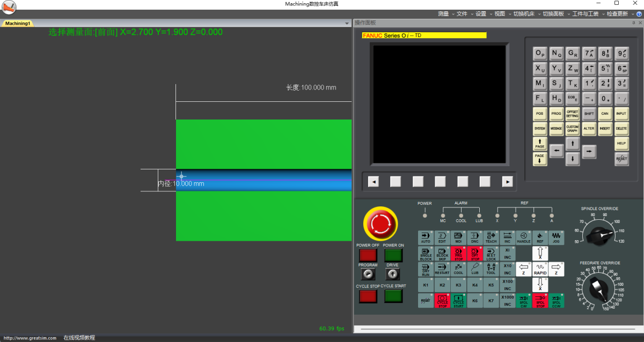
Task: Select the JOG mode key
Action: (x=556, y=238)
